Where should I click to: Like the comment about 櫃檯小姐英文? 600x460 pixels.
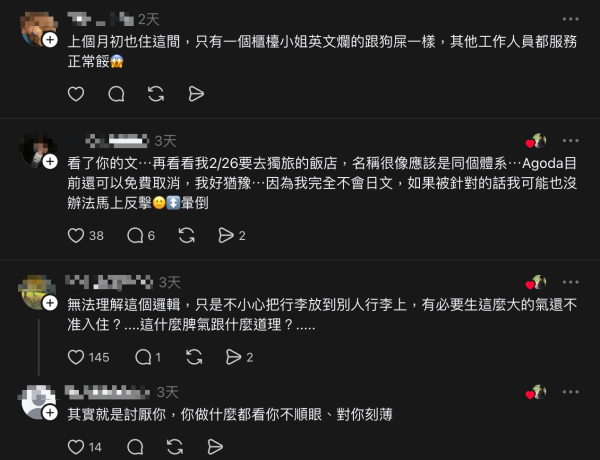(76, 94)
